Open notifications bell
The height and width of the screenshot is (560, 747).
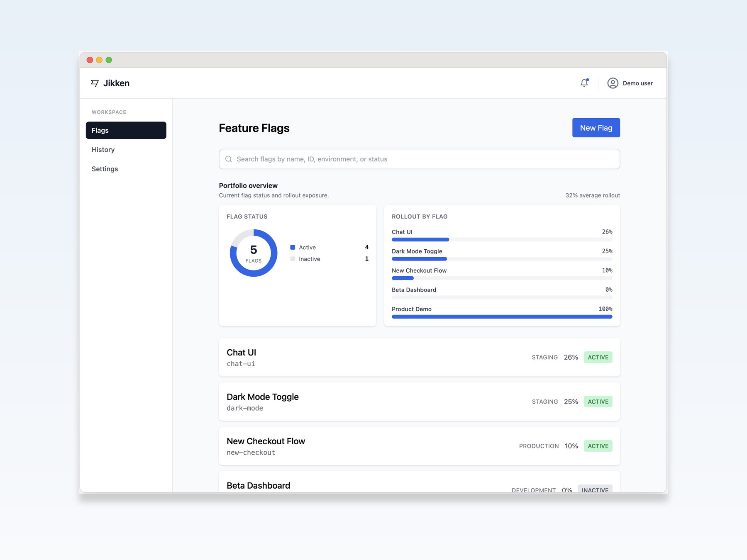point(584,83)
